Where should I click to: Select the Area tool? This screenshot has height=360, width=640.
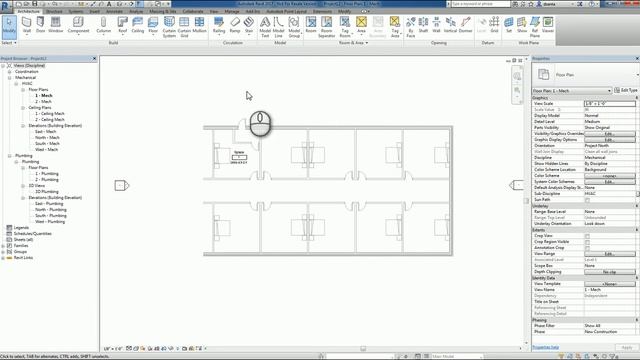pyautogui.click(x=361, y=25)
